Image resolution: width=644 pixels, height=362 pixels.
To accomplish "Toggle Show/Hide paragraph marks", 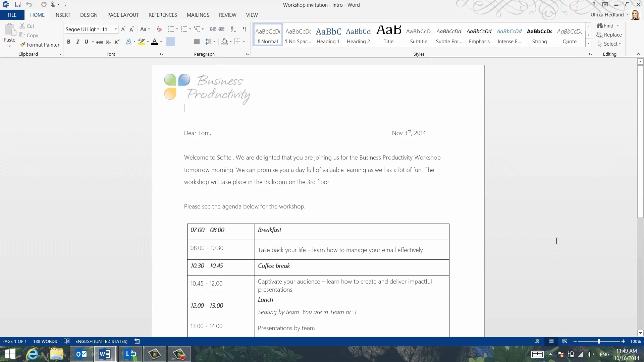I will tap(245, 29).
